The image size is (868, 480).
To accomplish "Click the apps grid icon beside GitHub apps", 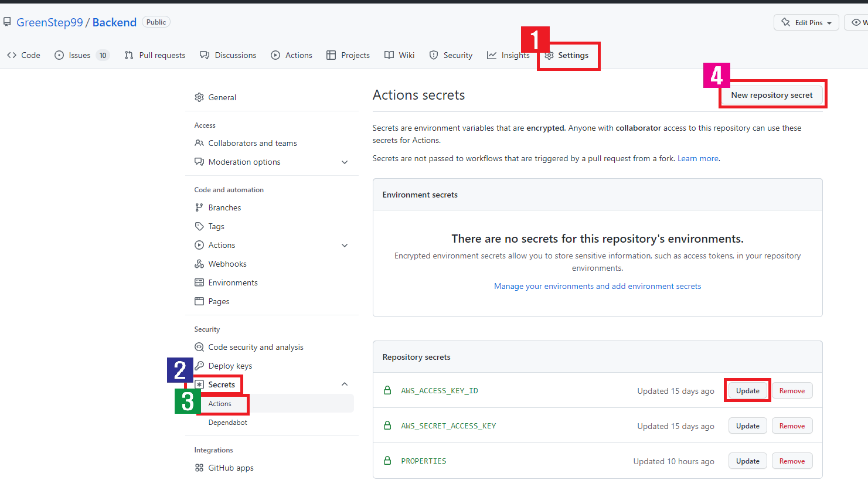I will point(199,468).
